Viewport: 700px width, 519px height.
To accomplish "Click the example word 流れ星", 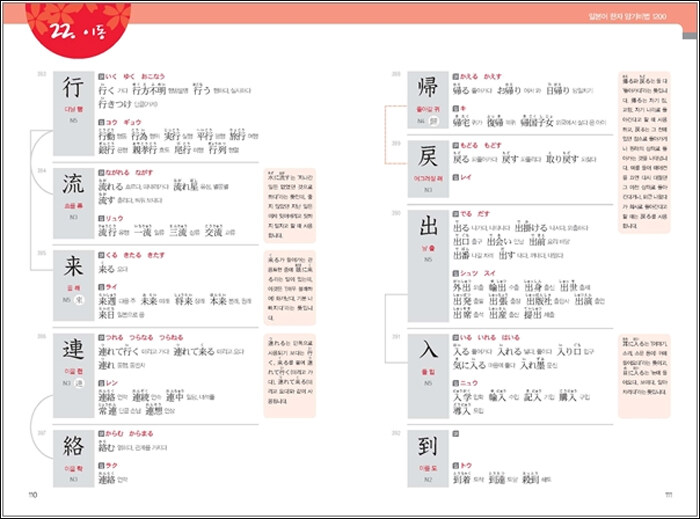I will click(x=185, y=185).
